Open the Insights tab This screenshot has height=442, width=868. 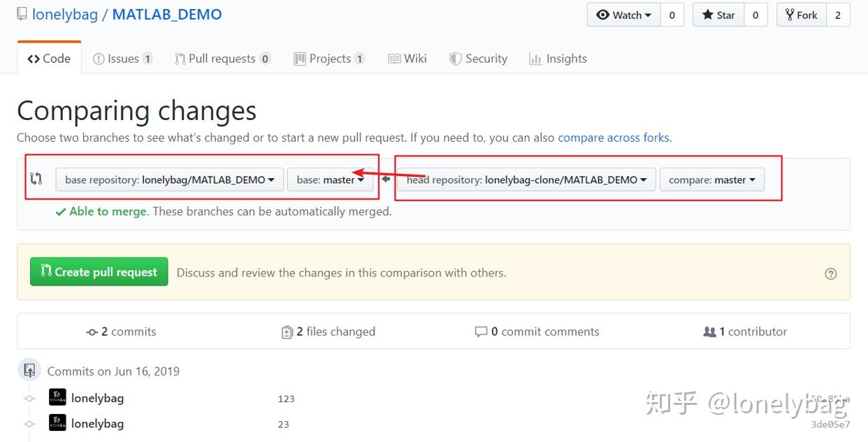point(557,59)
